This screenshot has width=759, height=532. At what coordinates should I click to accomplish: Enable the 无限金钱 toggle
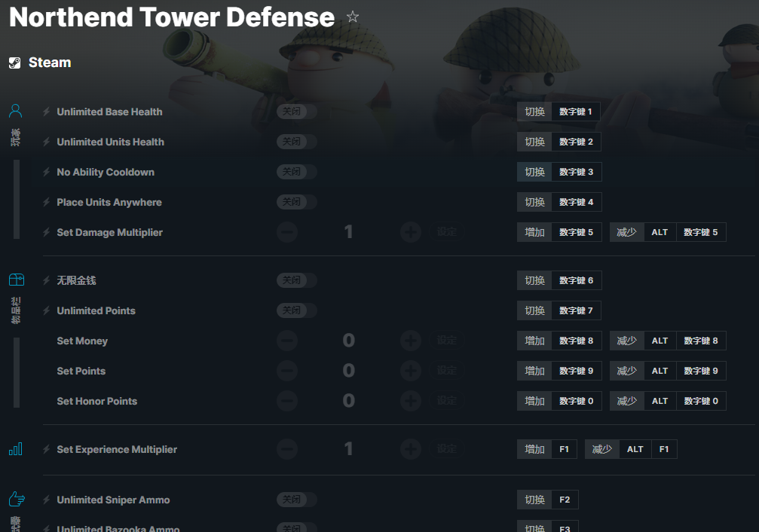tap(297, 280)
